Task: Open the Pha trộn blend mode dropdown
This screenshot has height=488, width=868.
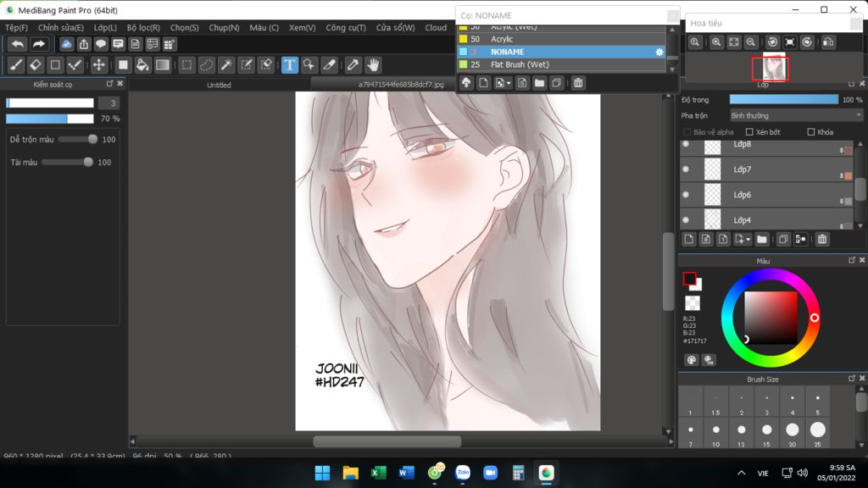Action: tap(796, 115)
